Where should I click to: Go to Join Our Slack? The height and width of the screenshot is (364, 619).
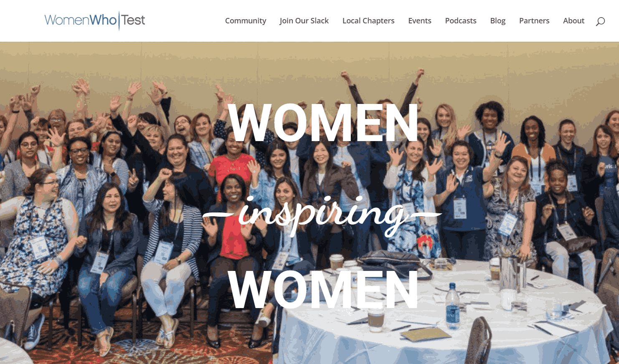point(304,21)
